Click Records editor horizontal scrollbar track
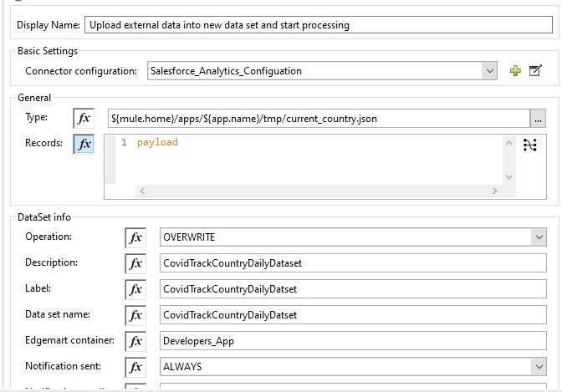This screenshot has width=562, height=392. click(x=319, y=191)
